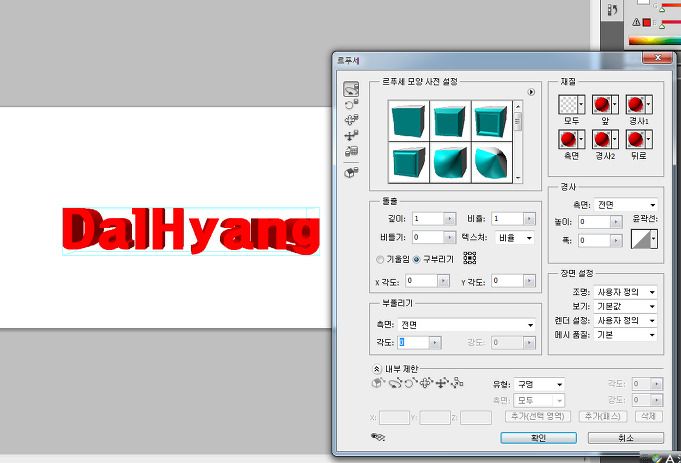
Task: Click the 깊이 input field
Action: coord(427,218)
